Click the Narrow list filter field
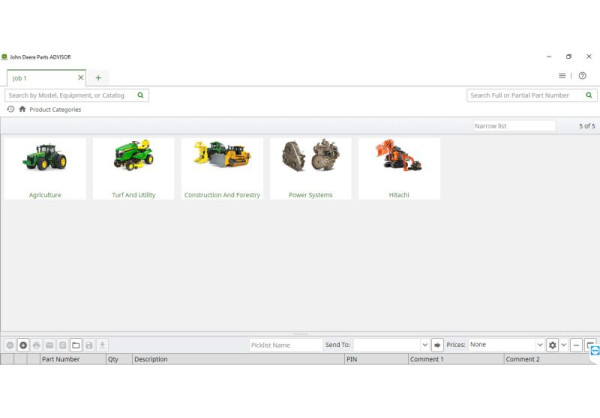The image size is (600, 418). (513, 126)
